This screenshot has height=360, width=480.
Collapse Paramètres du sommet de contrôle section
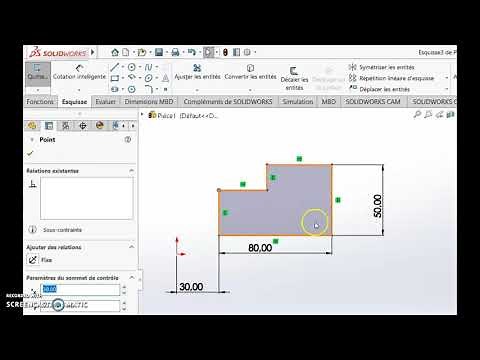tap(132, 278)
